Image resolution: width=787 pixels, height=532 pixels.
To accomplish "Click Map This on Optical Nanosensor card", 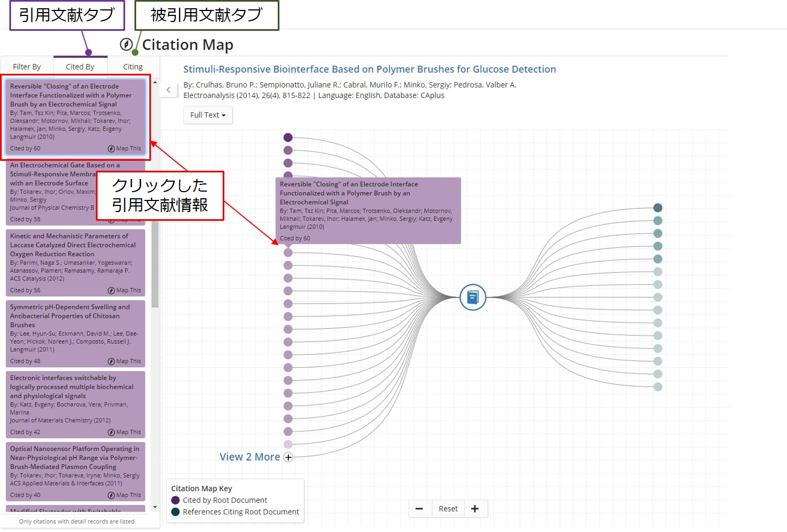I will click(x=125, y=495).
